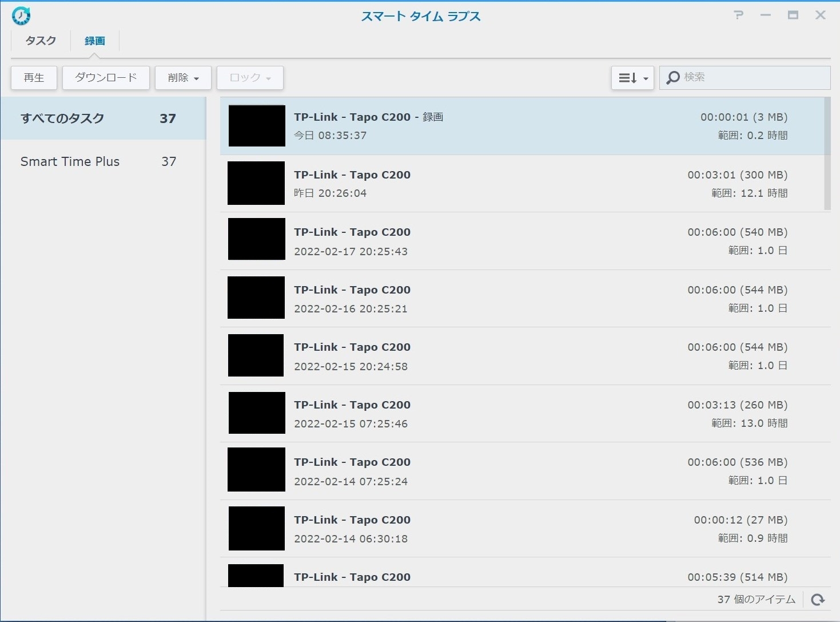The width and height of the screenshot is (840, 622).
Task: Click the range text 範囲: 12.1 時間
Action: tap(749, 193)
